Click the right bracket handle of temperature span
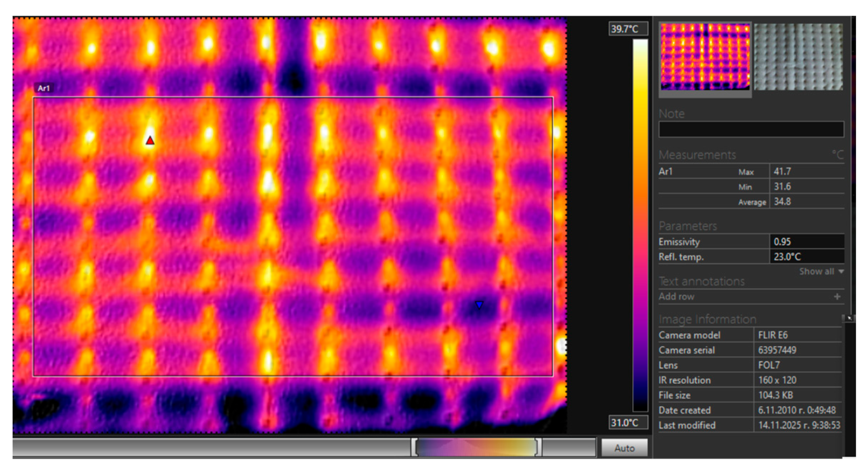 click(538, 447)
